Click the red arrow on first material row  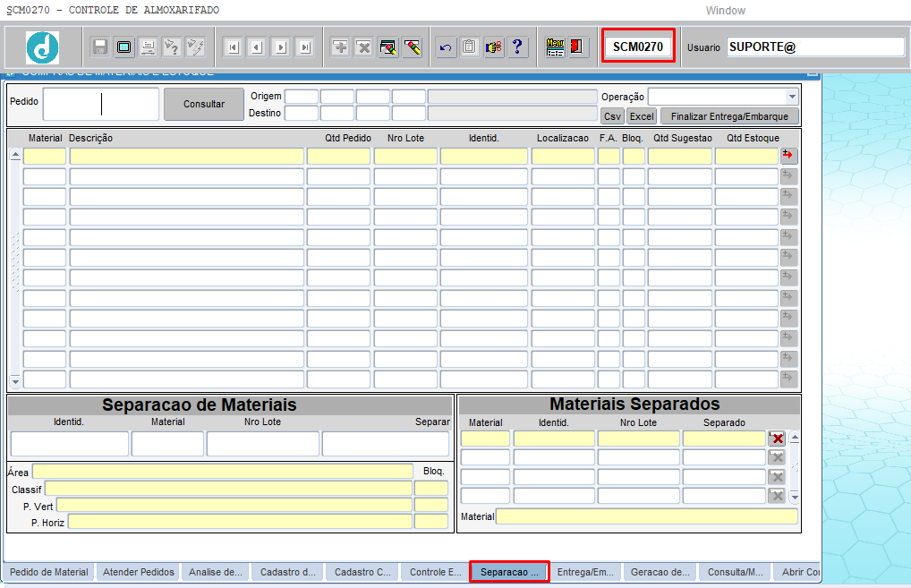(x=788, y=155)
